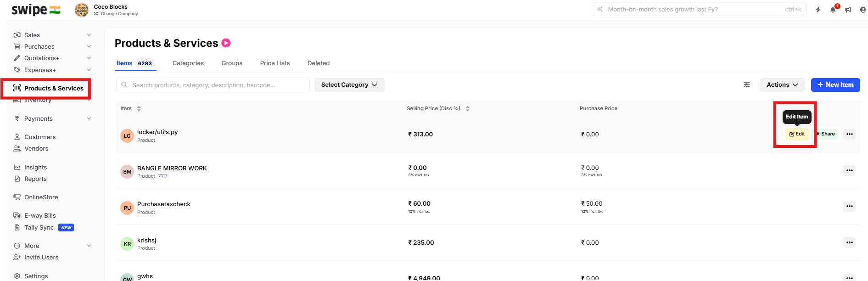The width and height of the screenshot is (868, 281).
Task: Focus the product search field
Action: click(216, 85)
